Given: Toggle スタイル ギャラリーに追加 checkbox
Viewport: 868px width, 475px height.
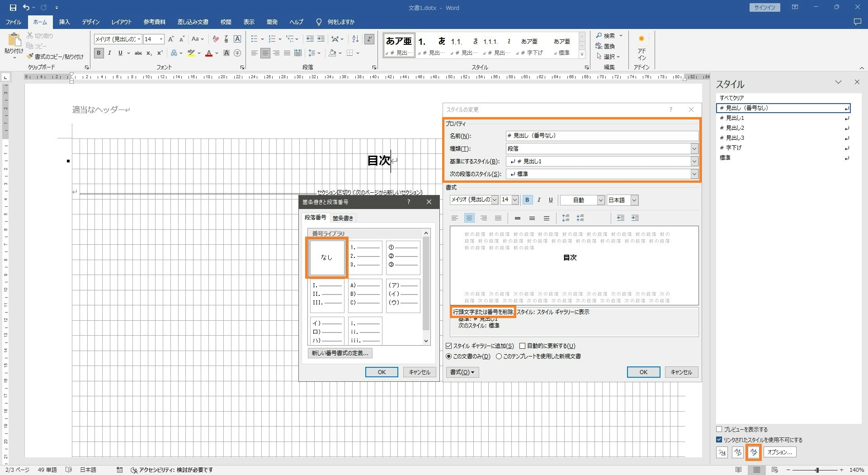Looking at the screenshot, I should 449,346.
